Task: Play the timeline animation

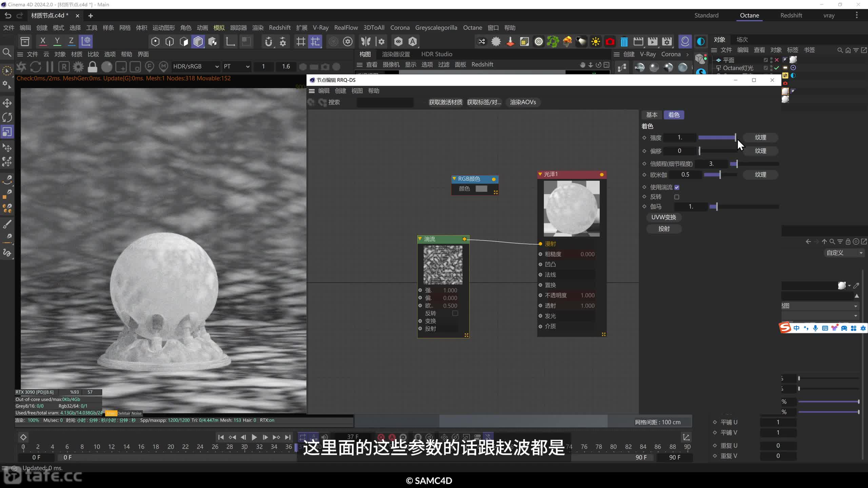Action: click(x=254, y=437)
